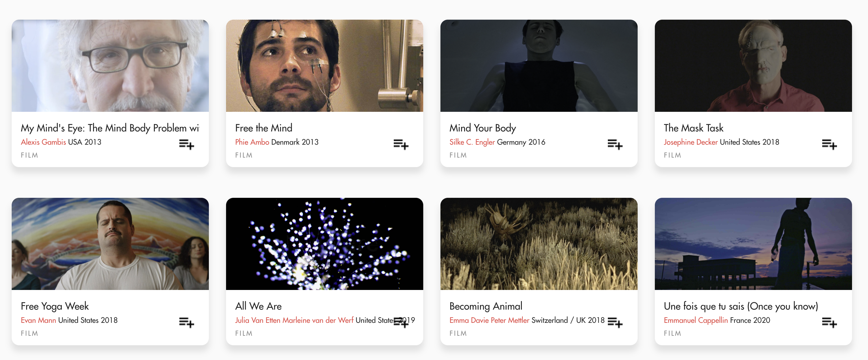Open Mind Your Body film title

coord(483,128)
